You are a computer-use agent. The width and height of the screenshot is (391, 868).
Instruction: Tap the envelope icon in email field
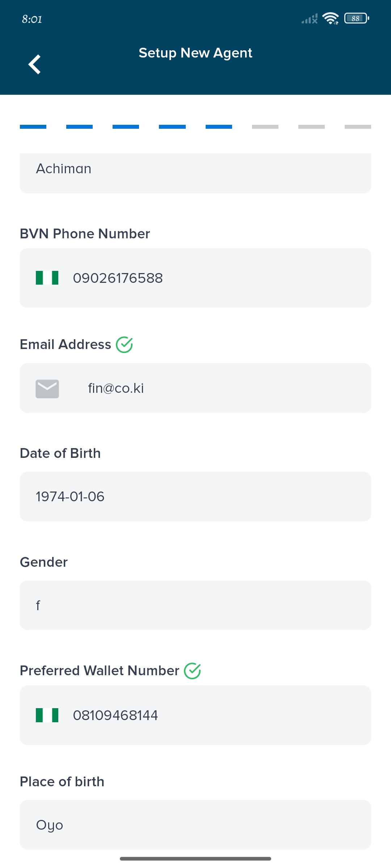tap(47, 388)
